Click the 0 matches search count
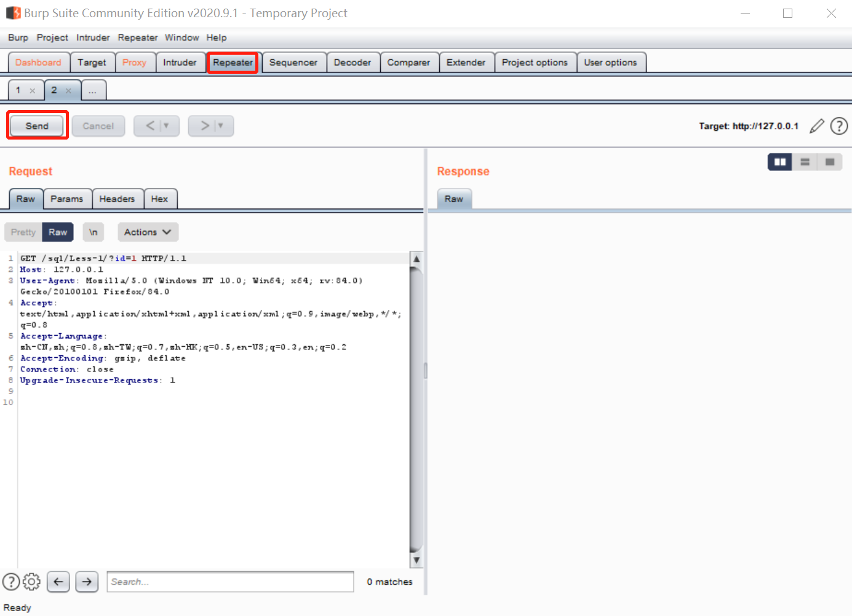The image size is (852, 616). (389, 582)
